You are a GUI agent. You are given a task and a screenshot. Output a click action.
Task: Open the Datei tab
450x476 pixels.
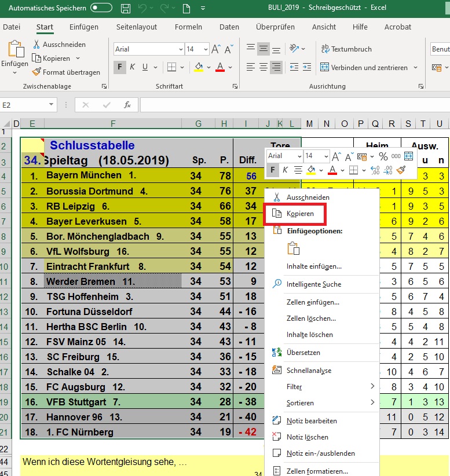(x=12, y=27)
